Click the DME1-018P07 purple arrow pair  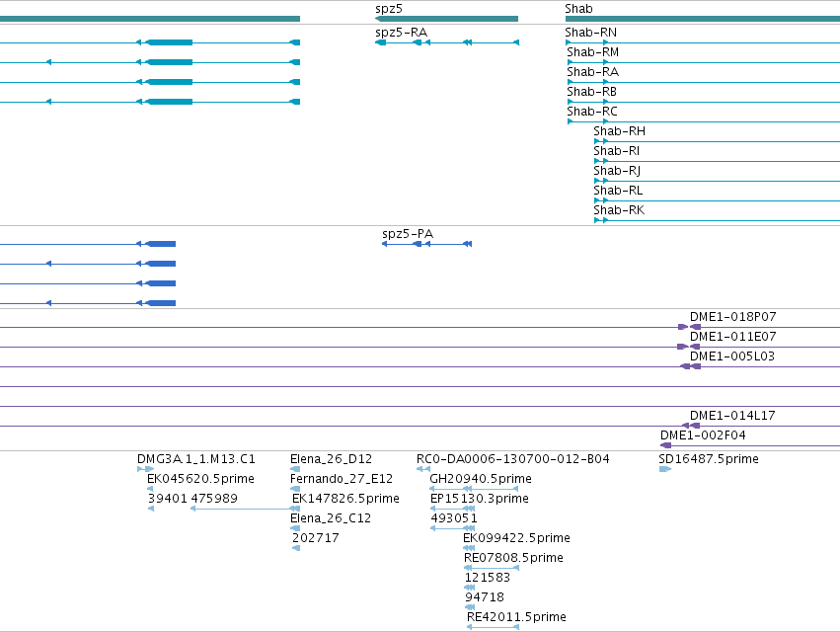(689, 327)
